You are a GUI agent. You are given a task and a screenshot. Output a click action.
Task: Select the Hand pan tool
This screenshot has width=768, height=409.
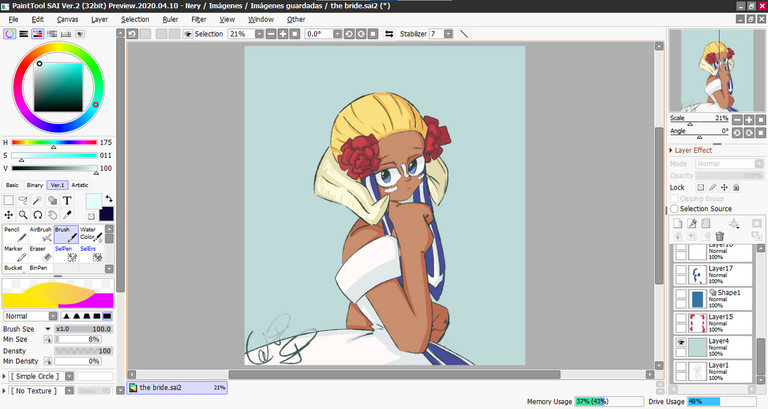click(52, 215)
